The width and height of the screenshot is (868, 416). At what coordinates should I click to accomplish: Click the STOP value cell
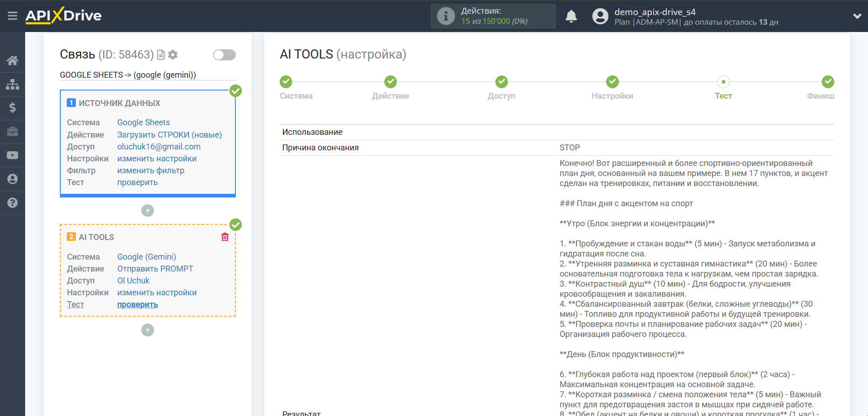click(x=570, y=148)
